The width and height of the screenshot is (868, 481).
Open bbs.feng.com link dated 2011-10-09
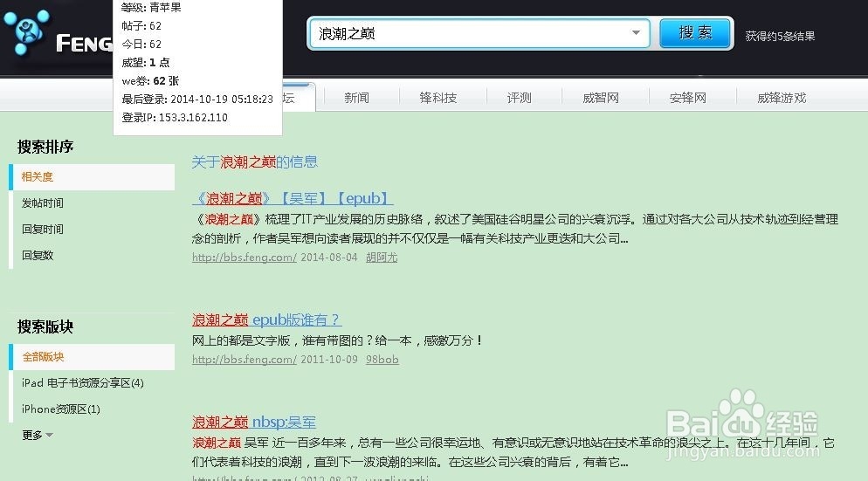(245, 360)
